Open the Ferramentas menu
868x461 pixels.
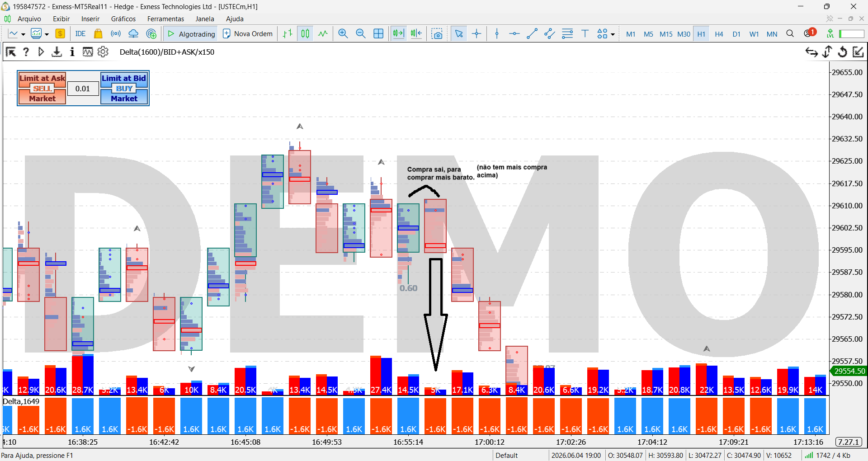tap(165, 19)
